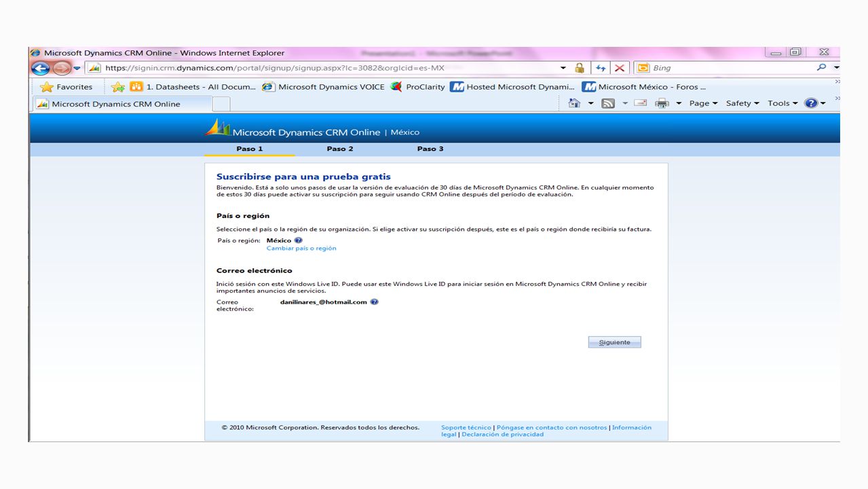Click the Home page icon
Screen dimensions: 868x489
pos(574,103)
